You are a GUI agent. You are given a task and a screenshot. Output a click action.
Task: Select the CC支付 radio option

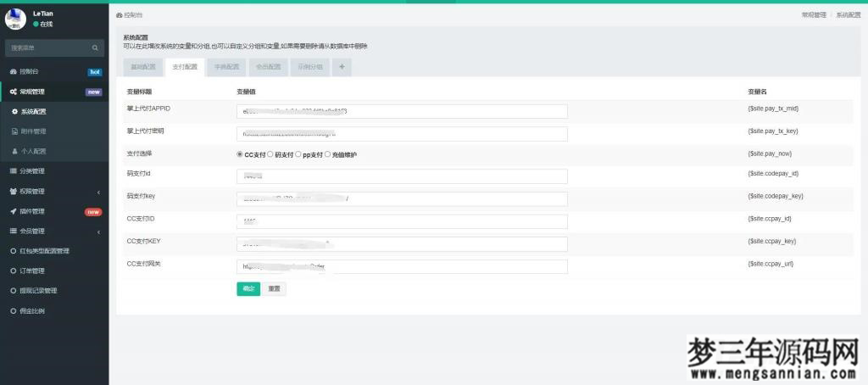240,154
